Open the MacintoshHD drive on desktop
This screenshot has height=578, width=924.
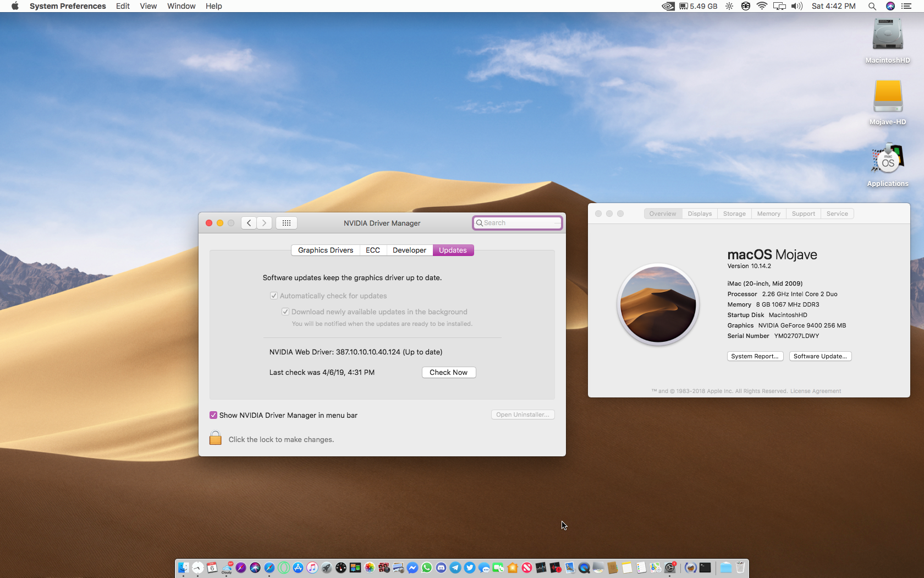888,41
